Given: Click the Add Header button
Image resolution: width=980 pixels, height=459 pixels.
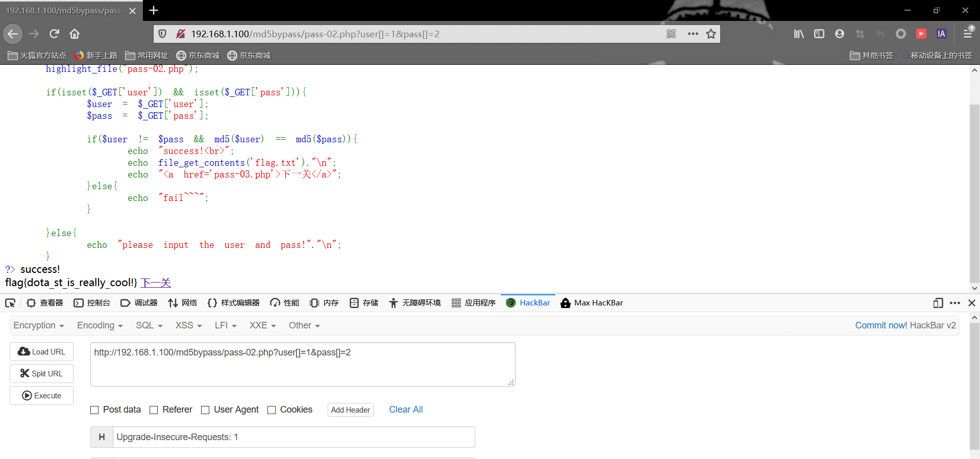Looking at the screenshot, I should tap(351, 410).
